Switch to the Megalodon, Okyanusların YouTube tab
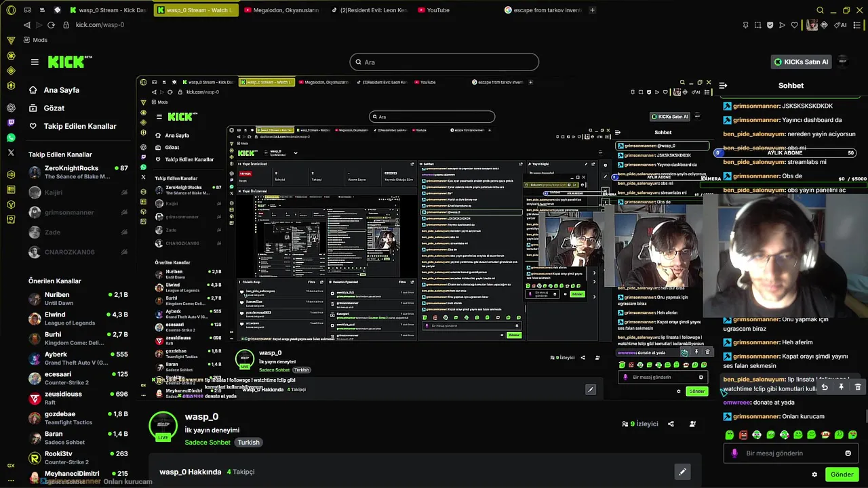This screenshot has width=868, height=488. 281,10
